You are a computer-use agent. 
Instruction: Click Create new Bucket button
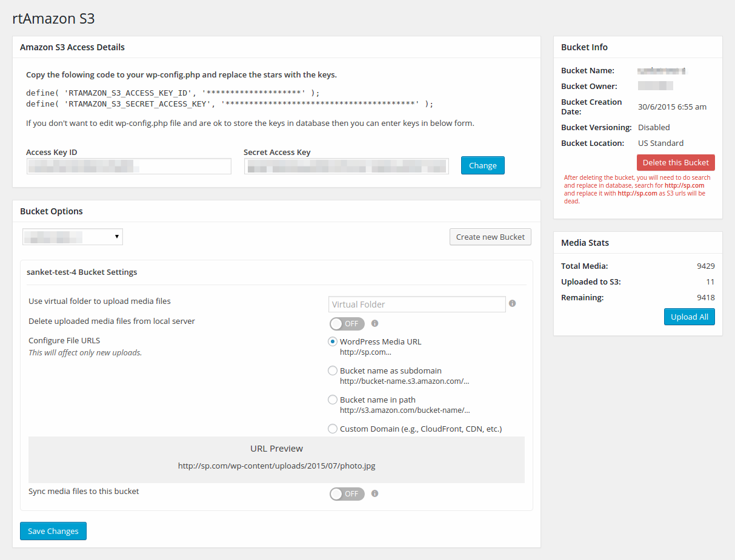coord(490,237)
